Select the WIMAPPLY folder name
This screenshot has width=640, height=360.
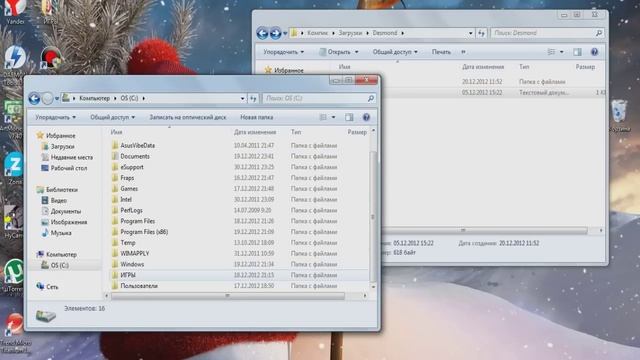tap(135, 253)
